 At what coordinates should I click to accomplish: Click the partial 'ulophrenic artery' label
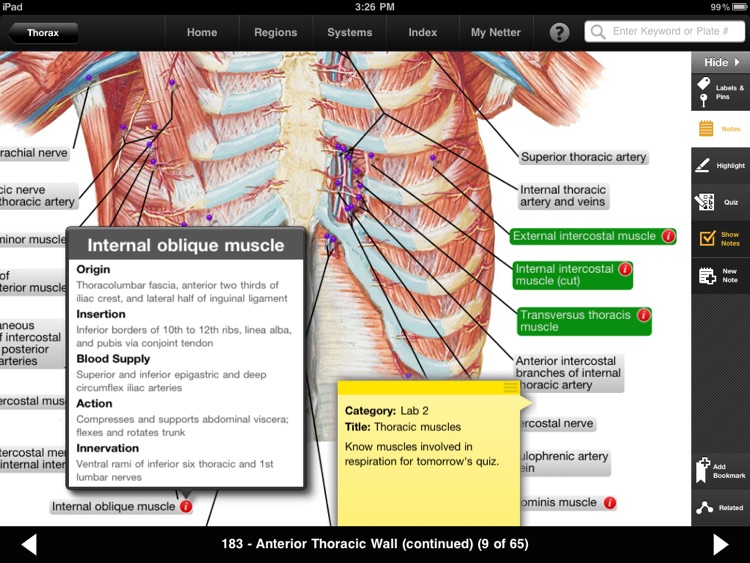click(564, 462)
